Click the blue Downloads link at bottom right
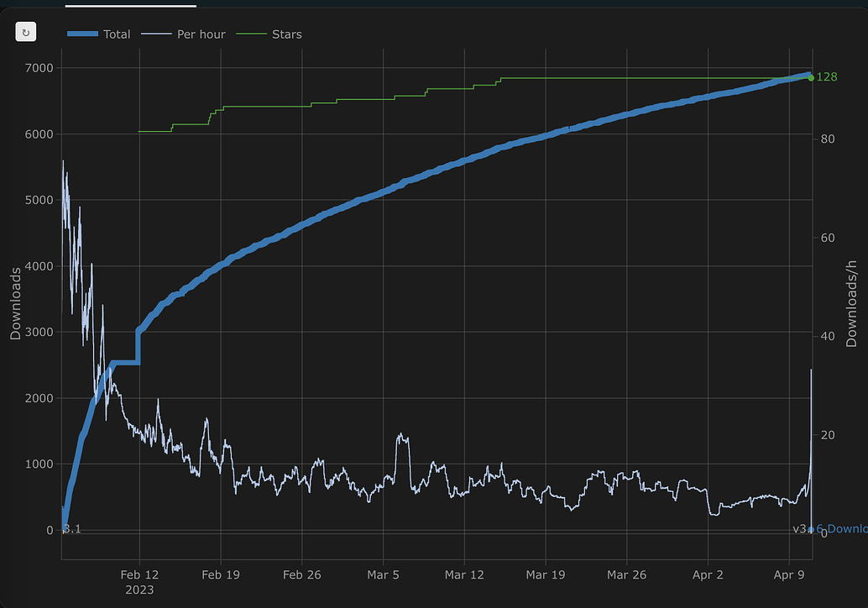This screenshot has width=868, height=608. pyautogui.click(x=846, y=529)
